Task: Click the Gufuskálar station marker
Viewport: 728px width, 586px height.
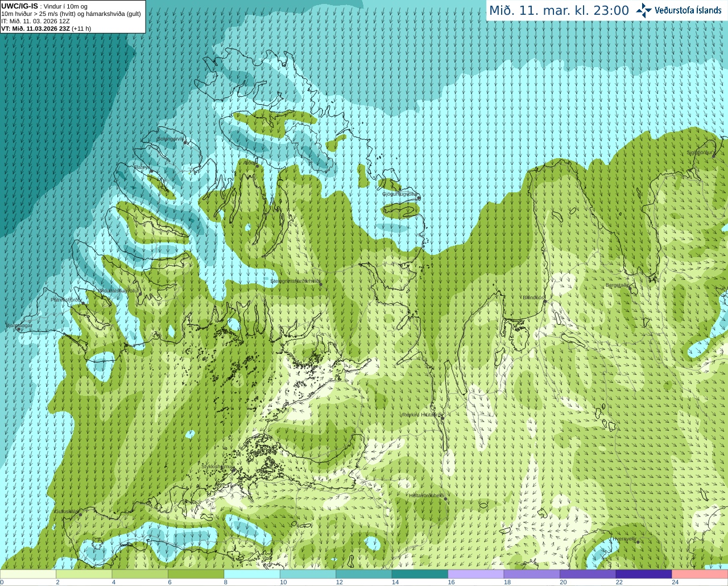Action: pyautogui.click(x=80, y=515)
